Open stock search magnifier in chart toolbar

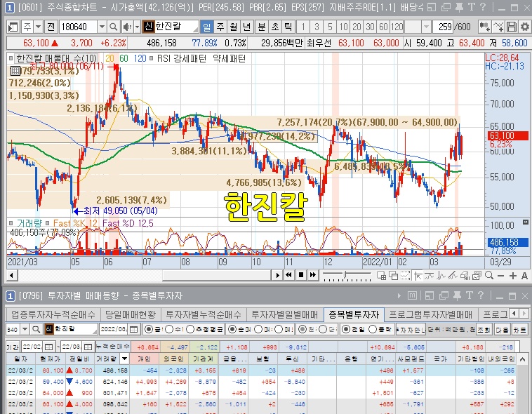[x=114, y=27]
